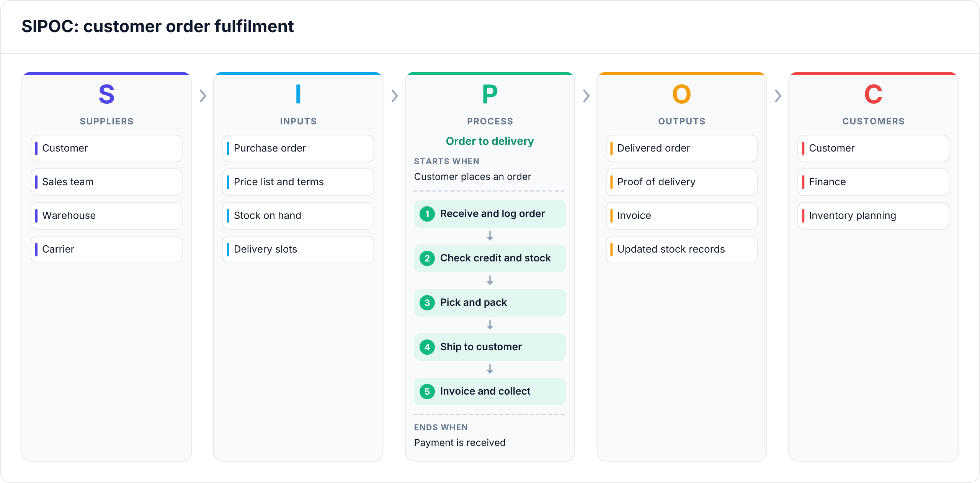Click the red C letter icon
Viewport: 980px width, 483px height.
coord(873,94)
